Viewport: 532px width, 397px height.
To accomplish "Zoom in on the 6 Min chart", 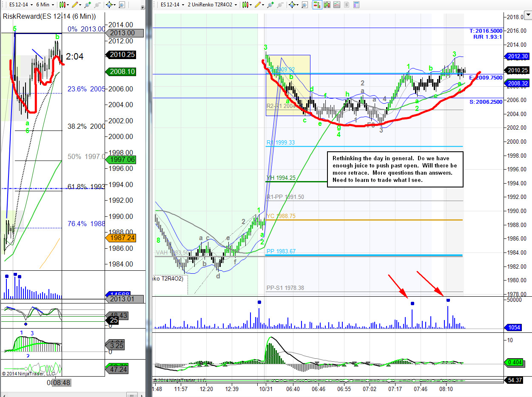I will pyautogui.click(x=88, y=5).
